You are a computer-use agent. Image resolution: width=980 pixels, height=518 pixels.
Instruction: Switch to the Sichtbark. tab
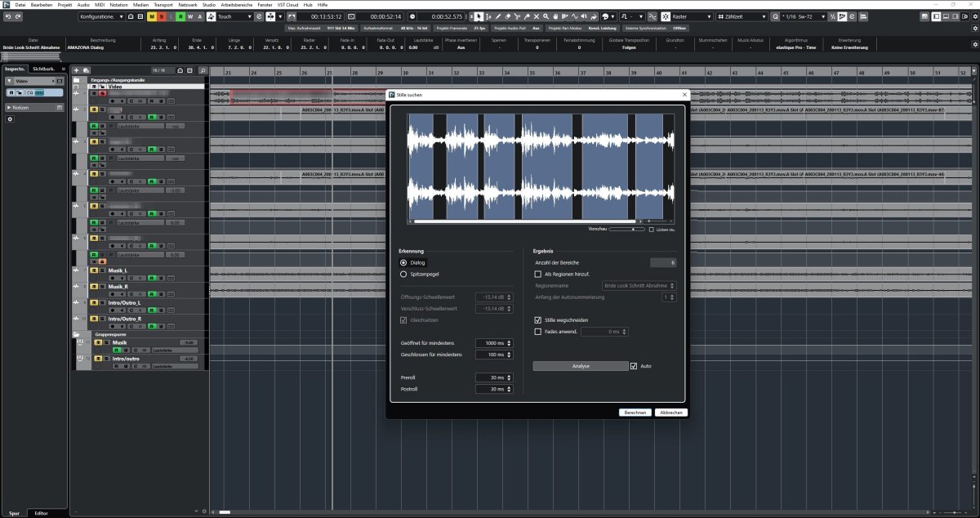(44, 69)
